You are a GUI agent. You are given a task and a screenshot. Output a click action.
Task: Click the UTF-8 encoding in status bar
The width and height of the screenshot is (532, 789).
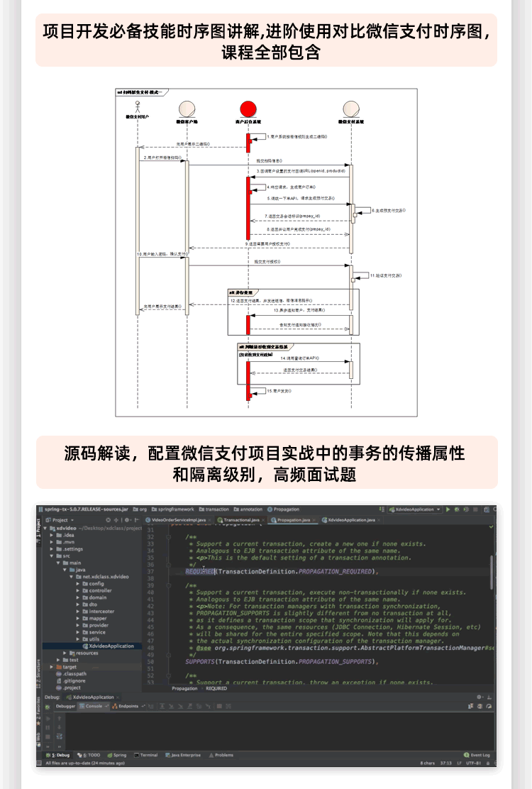pos(472,763)
